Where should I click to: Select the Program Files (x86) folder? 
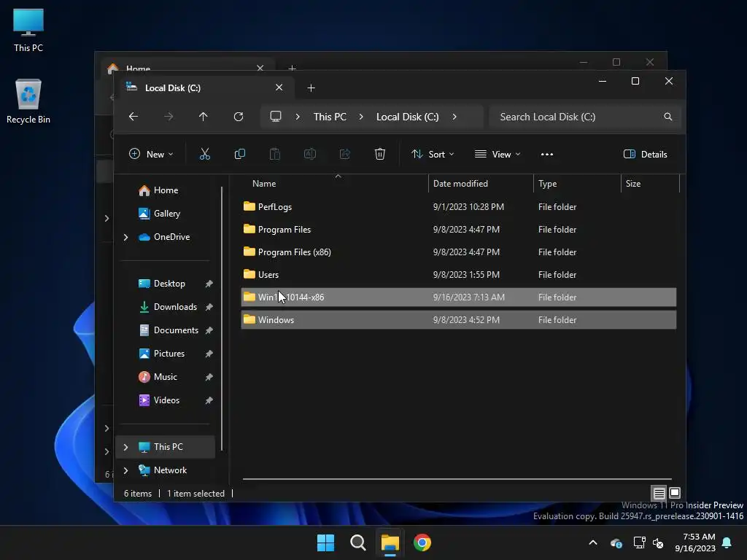tap(458, 252)
